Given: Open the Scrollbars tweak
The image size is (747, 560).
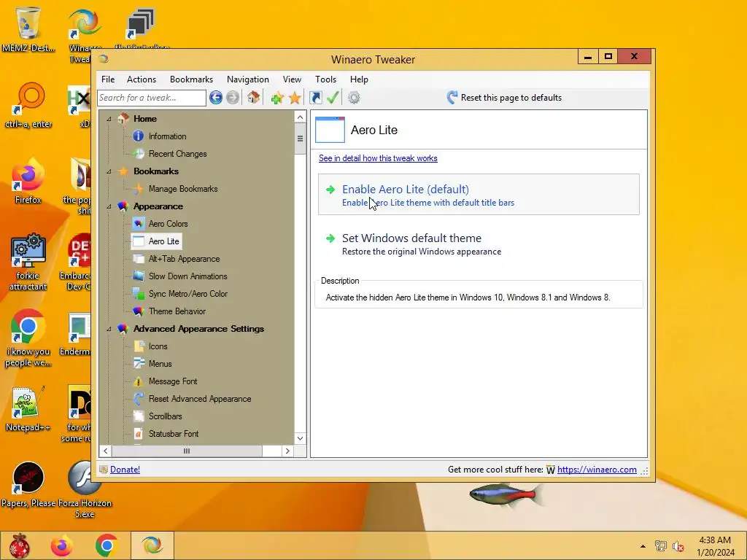Looking at the screenshot, I should tap(165, 416).
